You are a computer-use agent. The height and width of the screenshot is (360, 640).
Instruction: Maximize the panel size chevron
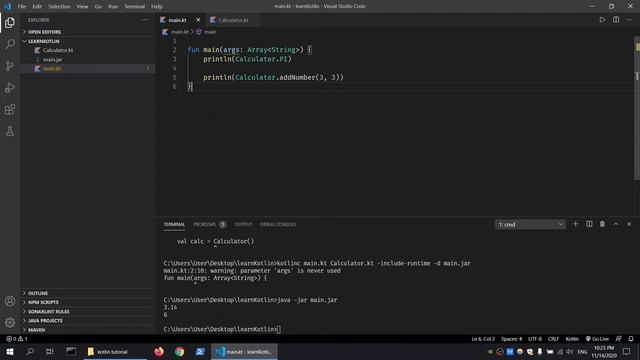(616, 224)
